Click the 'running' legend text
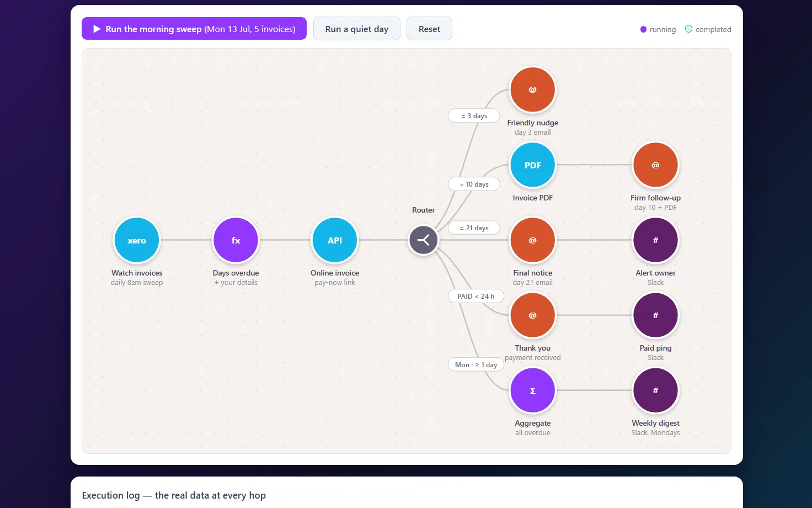 pyautogui.click(x=663, y=29)
